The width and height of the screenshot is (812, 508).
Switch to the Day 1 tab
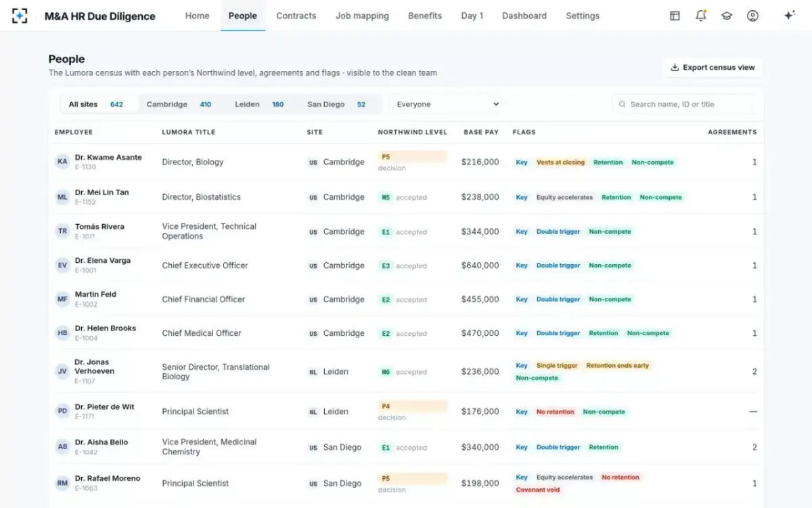(472, 16)
